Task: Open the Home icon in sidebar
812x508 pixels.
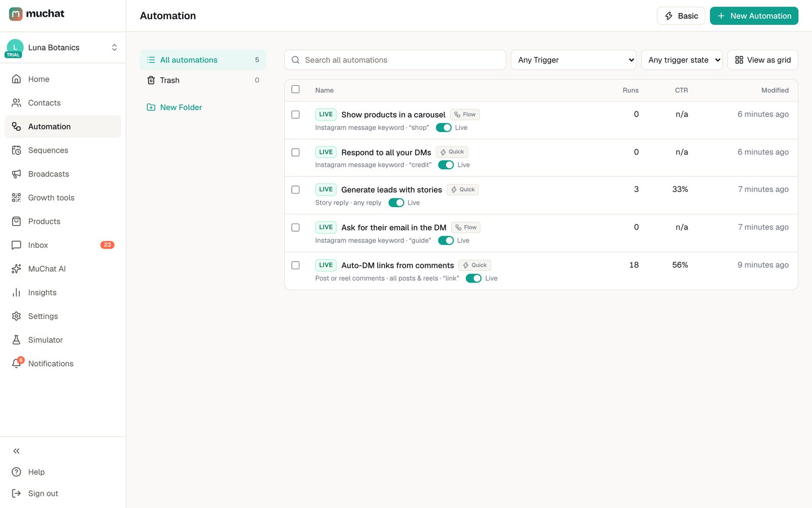Action: 16,79
